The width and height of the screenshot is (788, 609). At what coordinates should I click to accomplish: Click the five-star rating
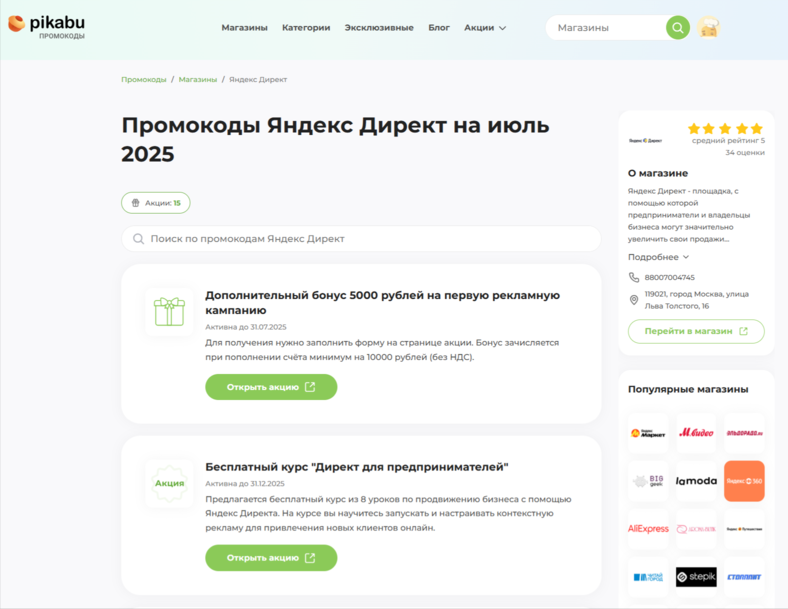coord(725,129)
